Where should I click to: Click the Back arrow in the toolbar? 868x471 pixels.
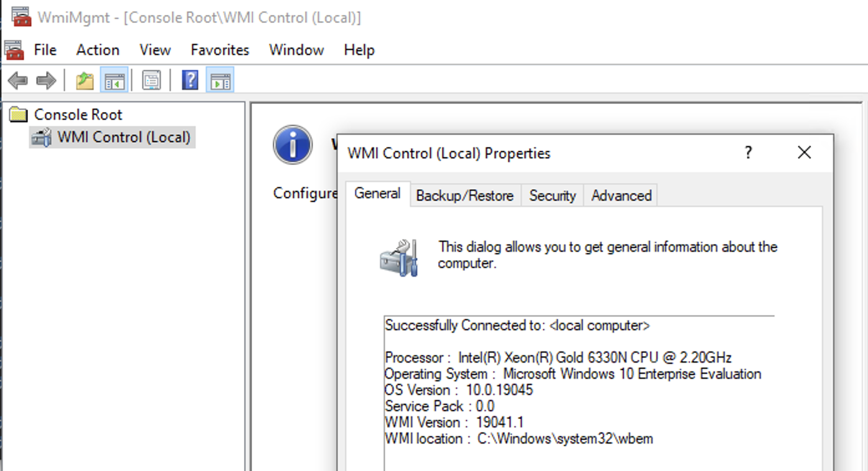[x=17, y=80]
